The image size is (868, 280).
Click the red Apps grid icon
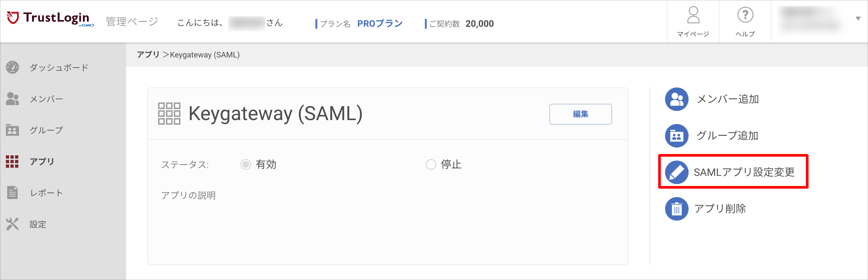12,162
